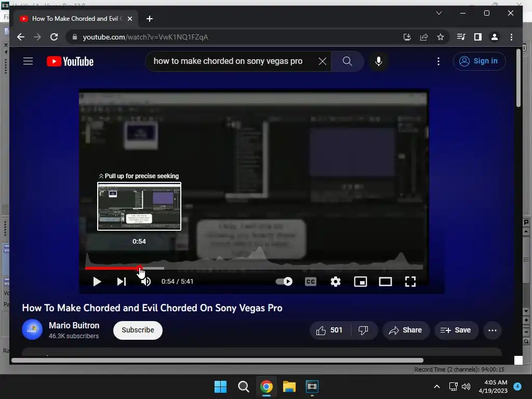The width and height of the screenshot is (532, 399).
Task: Sign in to YouTube
Action: tap(478, 61)
